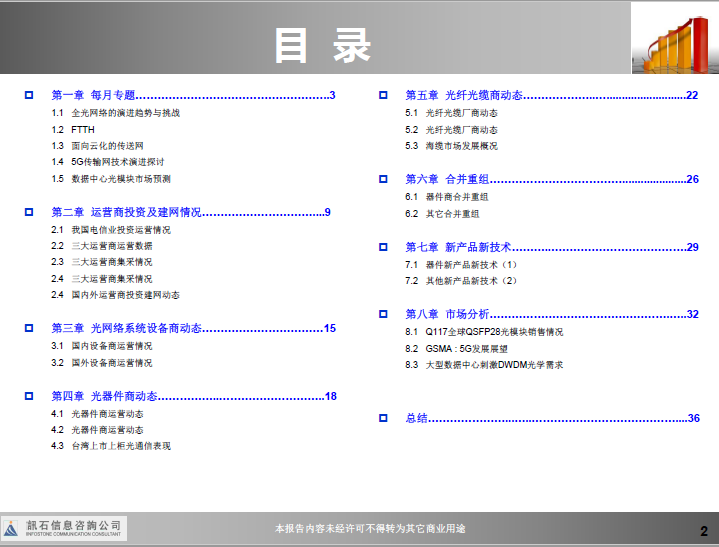Image resolution: width=719 pixels, height=547 pixels.
Task: Click the Infostone company logo
Action: (x=64, y=528)
